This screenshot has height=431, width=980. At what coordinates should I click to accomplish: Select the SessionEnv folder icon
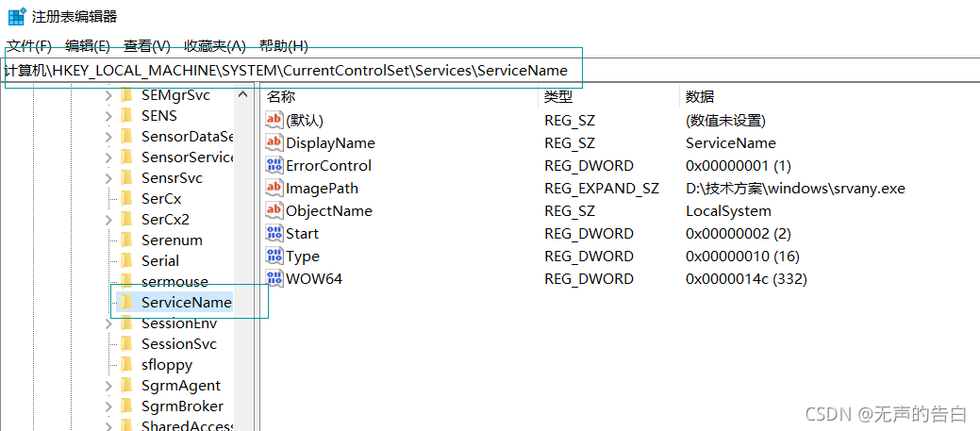(127, 323)
